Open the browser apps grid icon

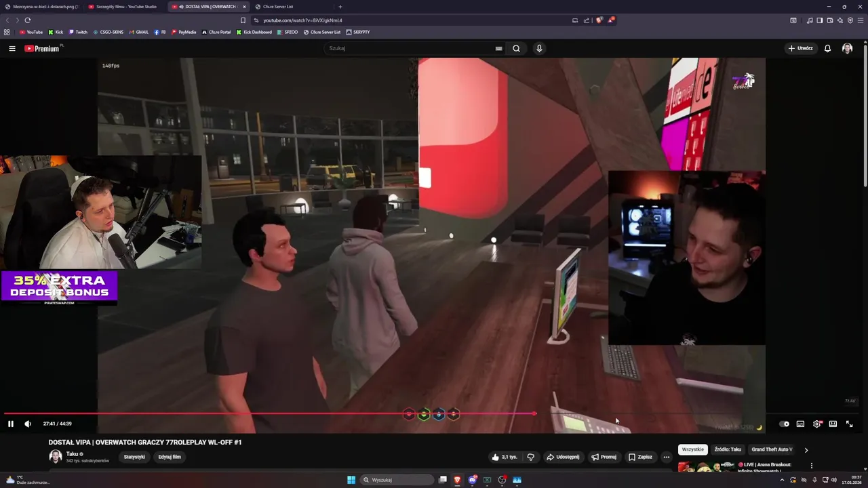click(7, 32)
